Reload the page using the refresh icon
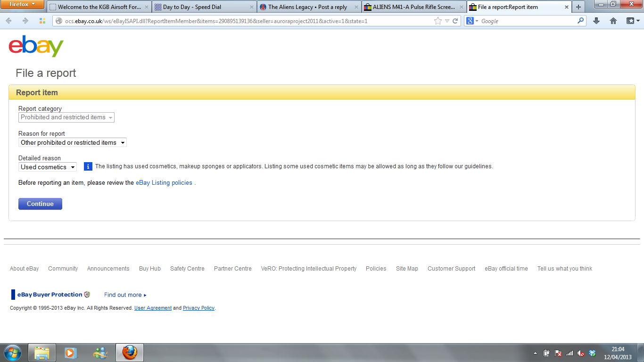The height and width of the screenshot is (362, 644). pyautogui.click(x=455, y=21)
